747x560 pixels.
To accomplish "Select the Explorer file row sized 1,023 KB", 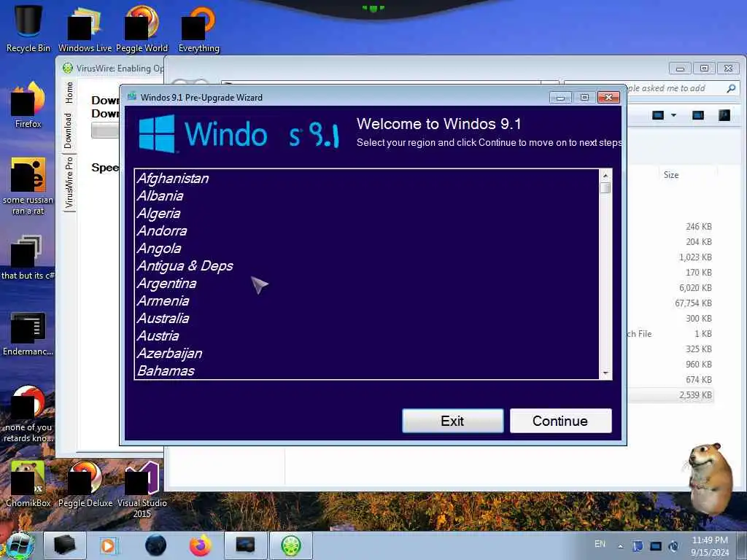I will coord(671,257).
